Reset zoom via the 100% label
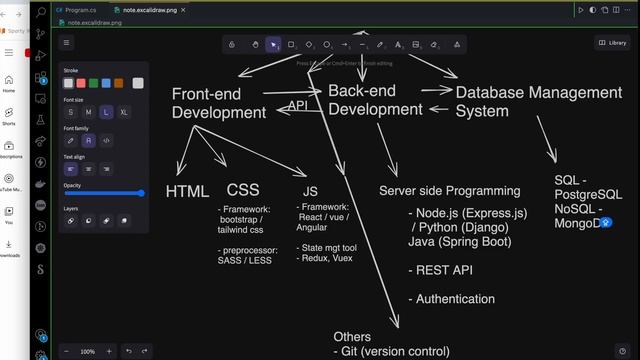The height and width of the screenshot is (360, 640). (87, 351)
